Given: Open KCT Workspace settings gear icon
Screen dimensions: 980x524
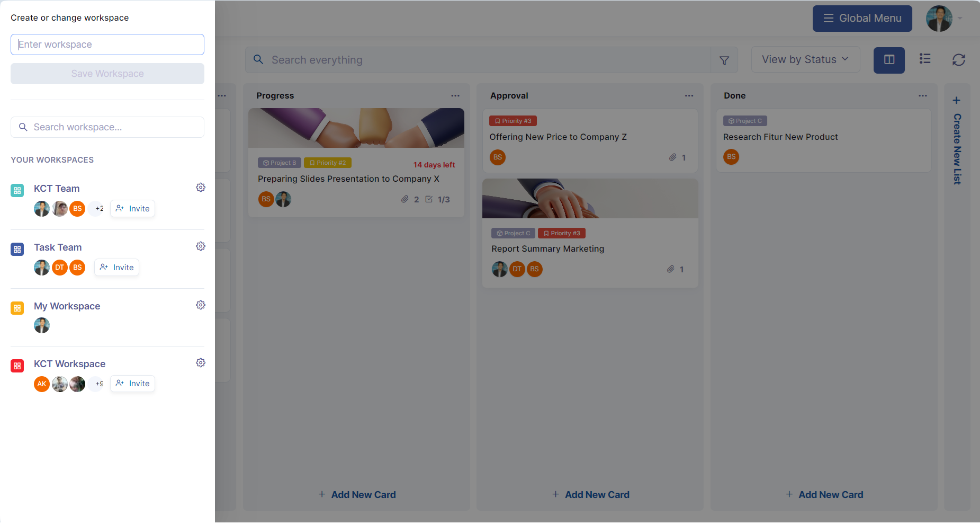Looking at the screenshot, I should coord(201,363).
